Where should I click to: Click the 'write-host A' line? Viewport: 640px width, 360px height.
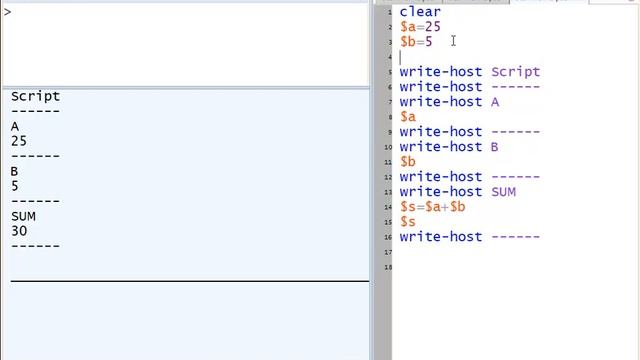click(449, 102)
